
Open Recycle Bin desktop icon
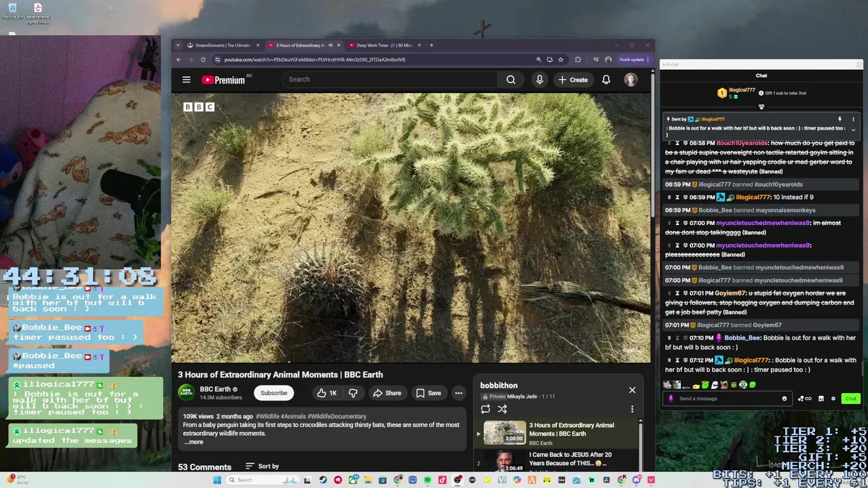point(12,12)
